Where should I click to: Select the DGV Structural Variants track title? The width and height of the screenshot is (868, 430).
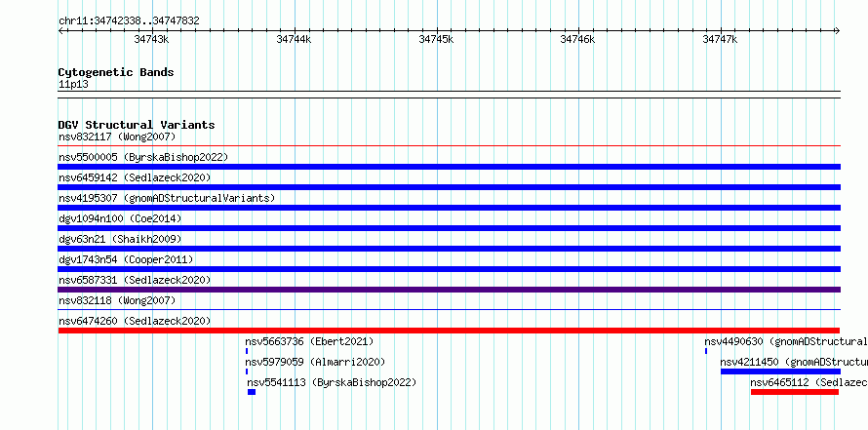[137, 125]
